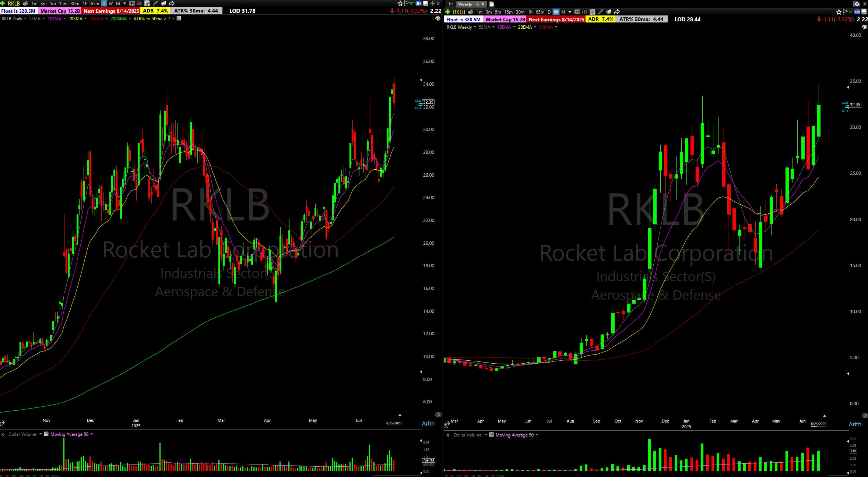
Task: Select the Weekly tab
Action: [x=465, y=4]
